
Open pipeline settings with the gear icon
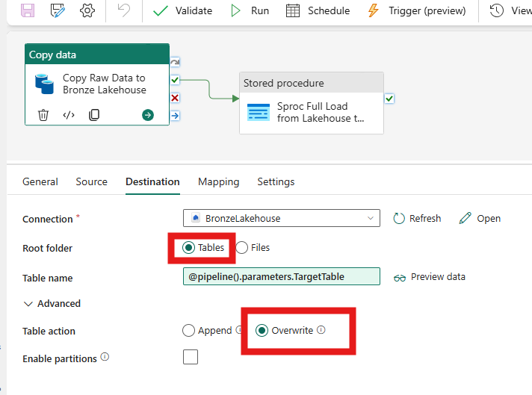(x=87, y=10)
